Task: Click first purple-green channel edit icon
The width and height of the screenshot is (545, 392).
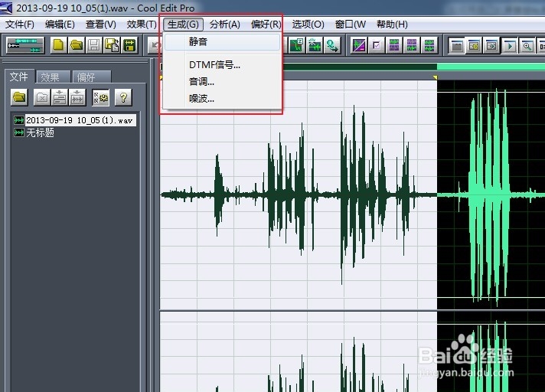Action: pyautogui.click(x=394, y=45)
